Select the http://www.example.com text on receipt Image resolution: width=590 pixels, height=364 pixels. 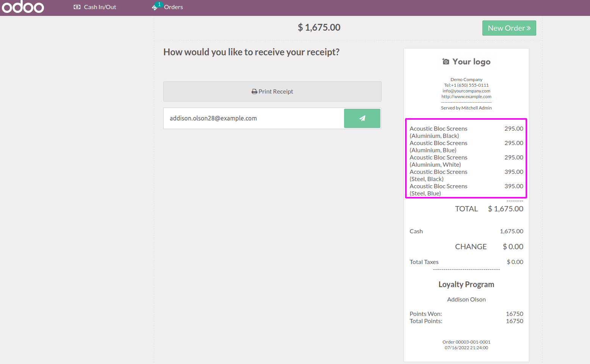click(x=466, y=97)
